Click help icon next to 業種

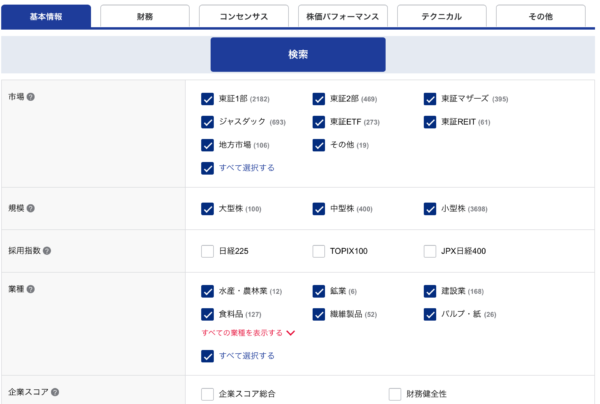(x=31, y=290)
